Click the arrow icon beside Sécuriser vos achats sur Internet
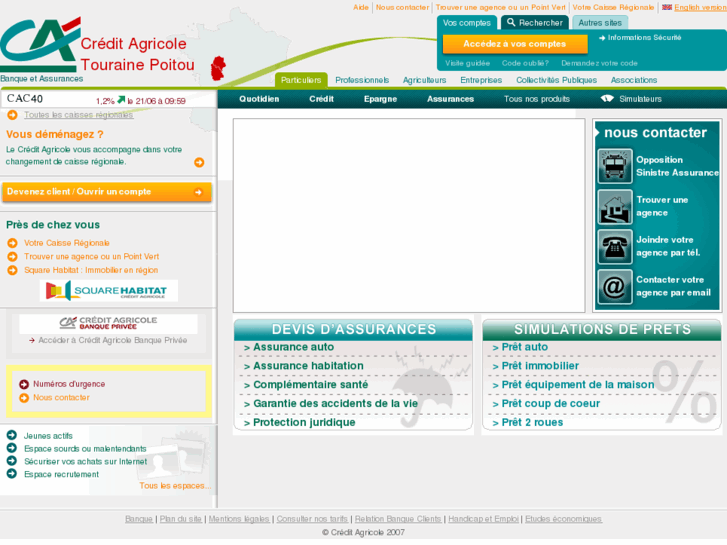This screenshot has height=545, width=727. click(x=12, y=461)
